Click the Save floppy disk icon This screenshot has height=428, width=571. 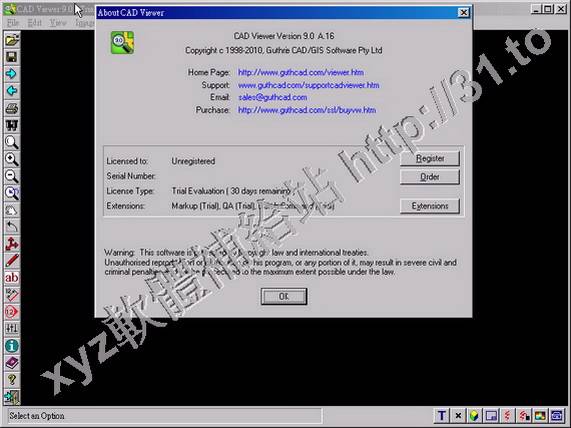(x=12, y=57)
